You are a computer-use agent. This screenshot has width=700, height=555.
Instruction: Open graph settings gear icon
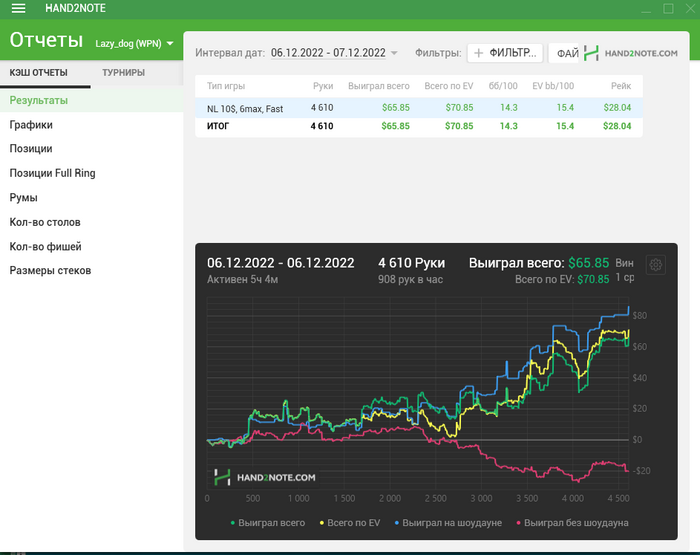coord(655,265)
